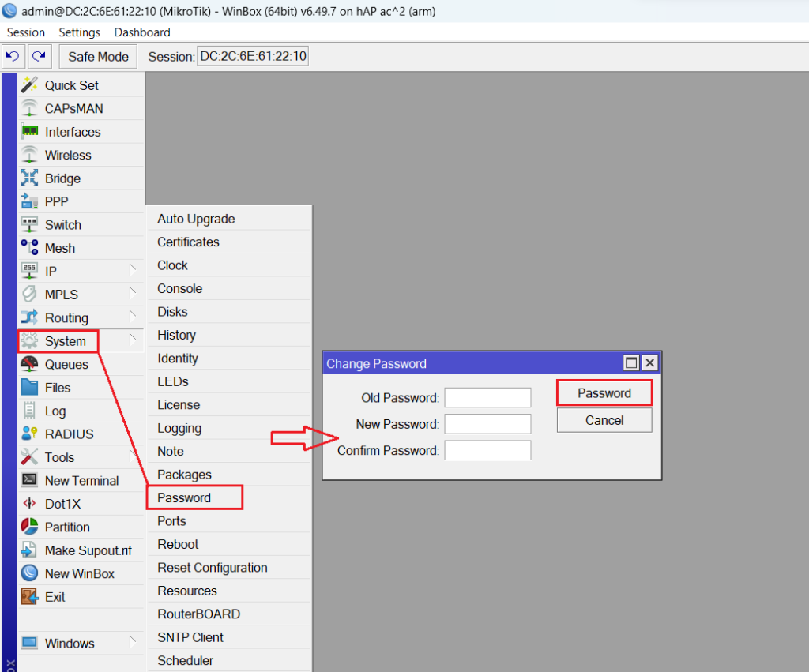The image size is (809, 672).
Task: Click the Bridge icon in sidebar
Action: point(29,178)
